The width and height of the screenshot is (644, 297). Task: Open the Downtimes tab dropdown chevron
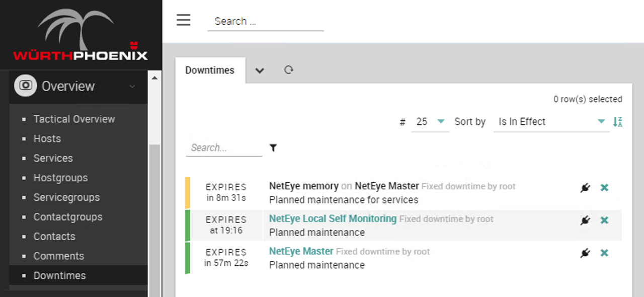coord(260,70)
